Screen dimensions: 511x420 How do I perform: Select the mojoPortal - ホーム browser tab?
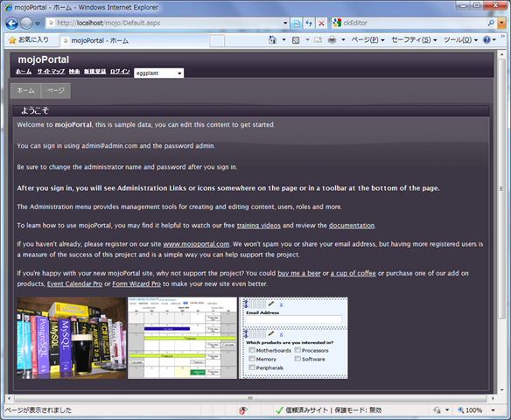click(x=134, y=40)
